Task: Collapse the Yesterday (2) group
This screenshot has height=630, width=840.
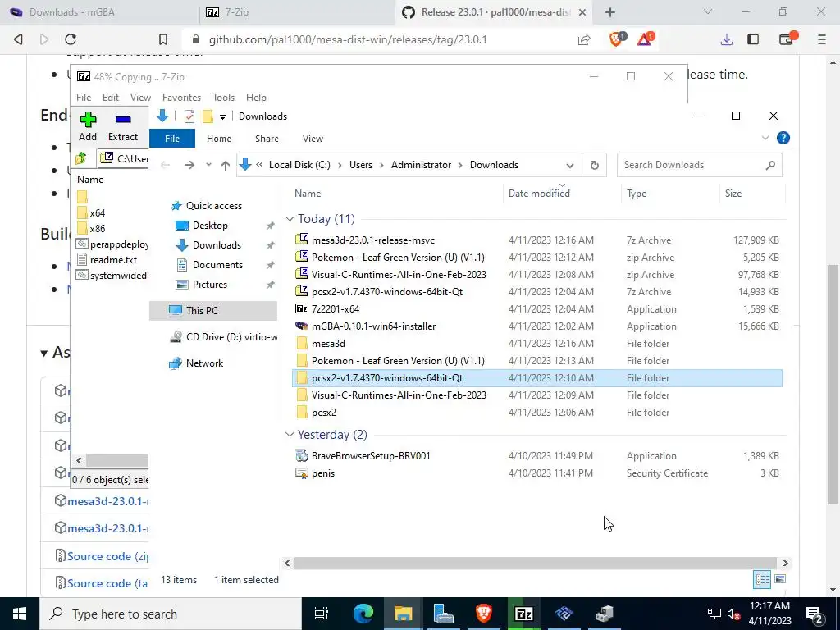Action: (290, 435)
